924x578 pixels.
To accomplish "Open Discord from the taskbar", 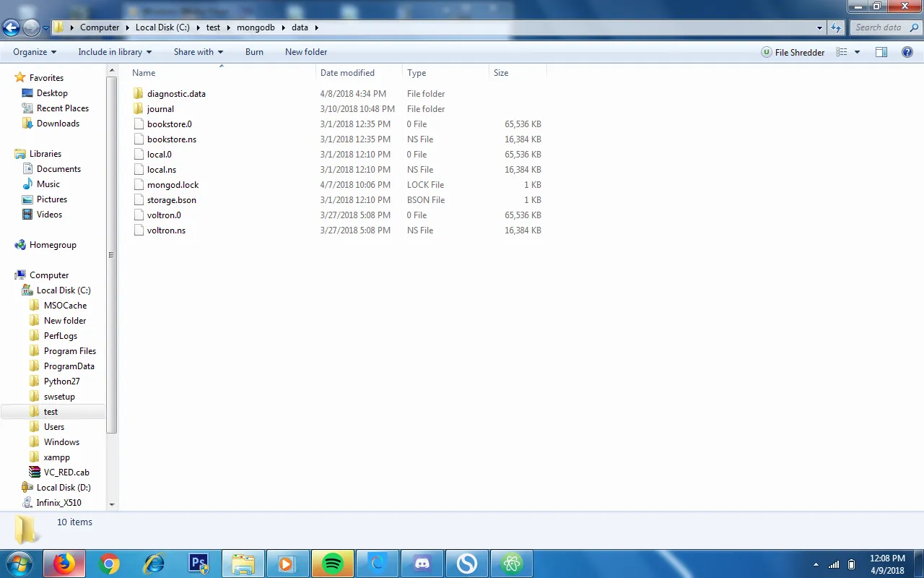I will [x=422, y=564].
